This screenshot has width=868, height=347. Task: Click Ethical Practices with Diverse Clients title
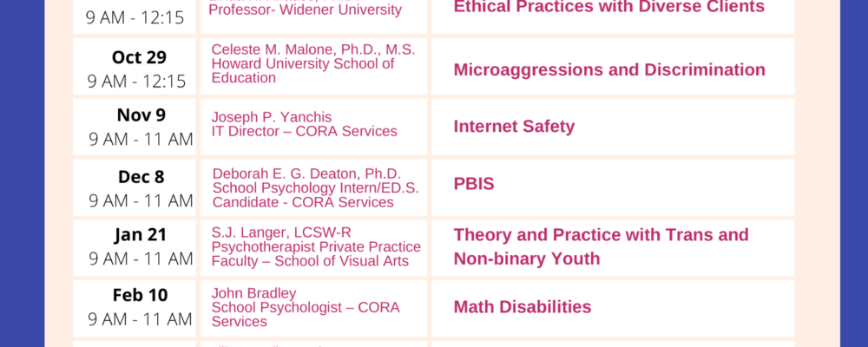click(x=608, y=7)
